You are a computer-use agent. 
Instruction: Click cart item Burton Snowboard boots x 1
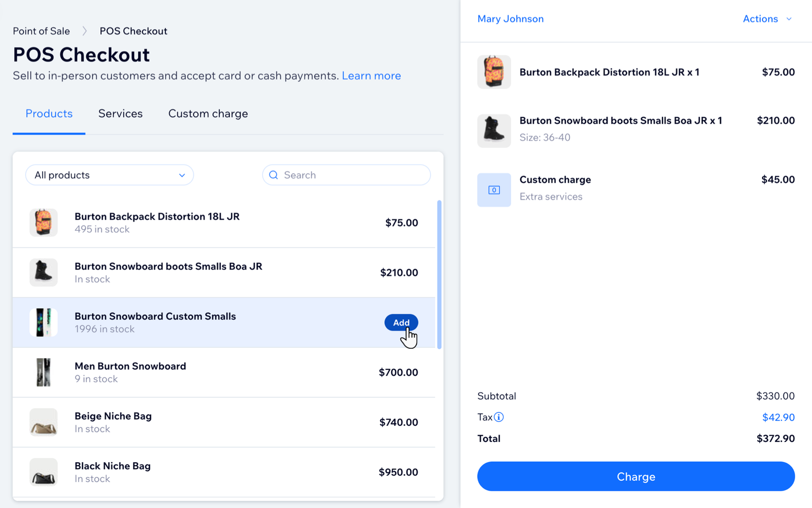pos(621,121)
